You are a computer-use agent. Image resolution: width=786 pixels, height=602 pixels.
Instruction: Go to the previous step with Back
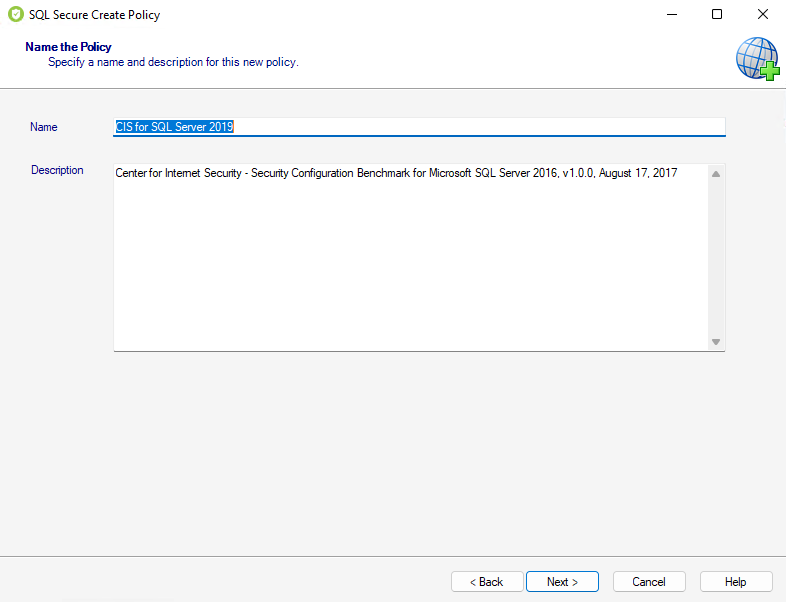click(x=487, y=581)
